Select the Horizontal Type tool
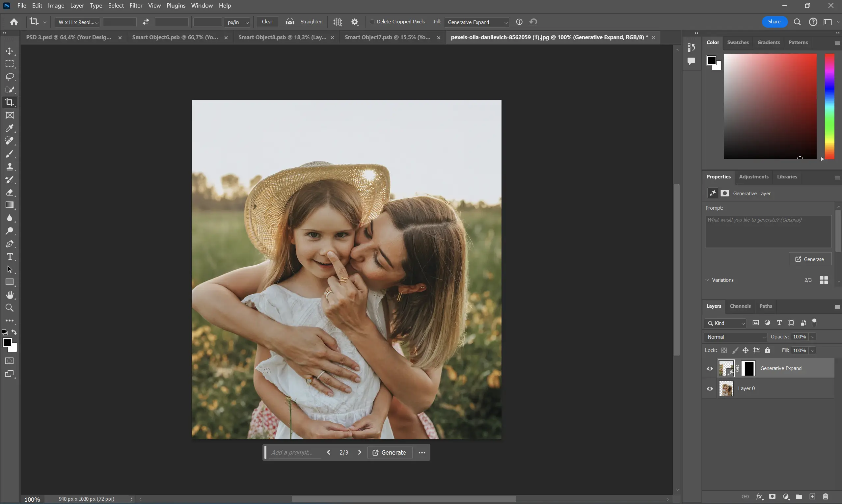 [x=10, y=257]
